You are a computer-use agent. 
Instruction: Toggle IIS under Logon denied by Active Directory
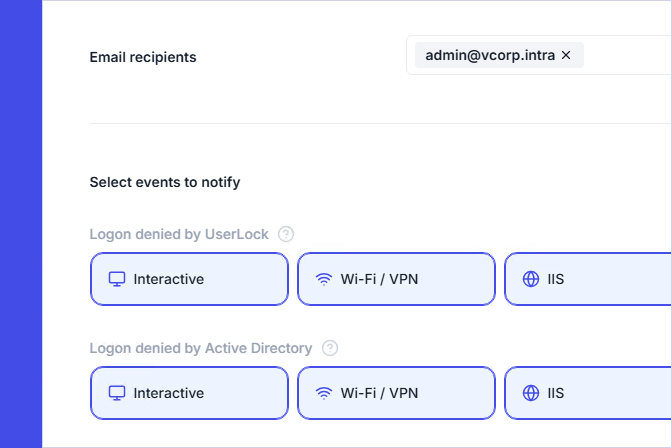click(x=588, y=393)
